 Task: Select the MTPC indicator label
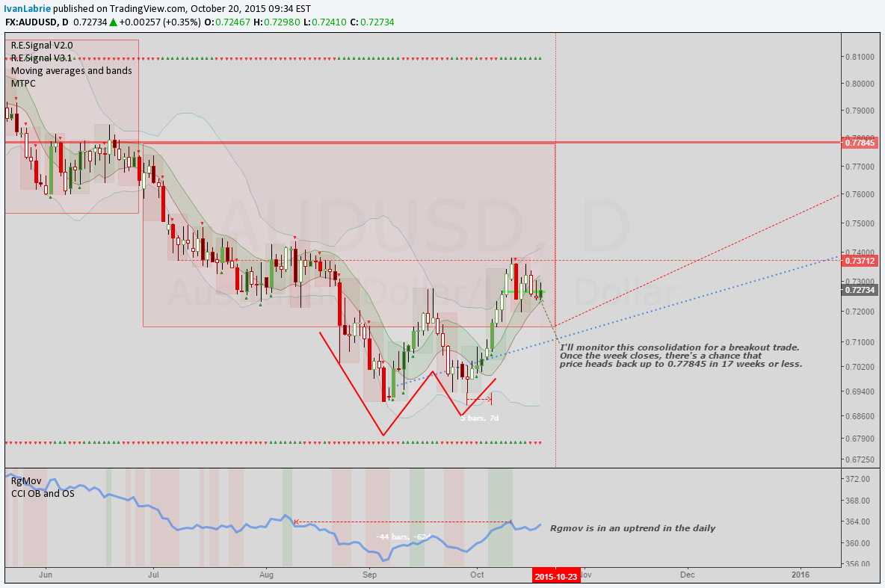(x=23, y=84)
